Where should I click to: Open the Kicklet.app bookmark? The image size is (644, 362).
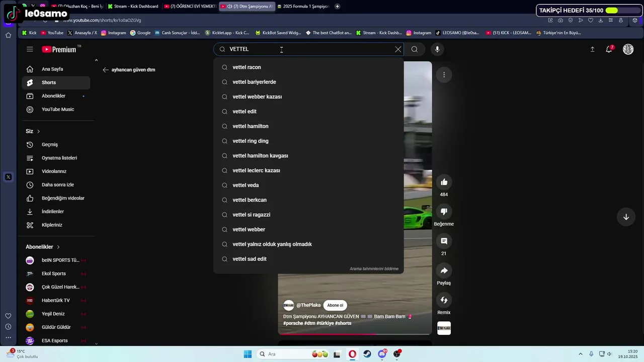click(227, 33)
